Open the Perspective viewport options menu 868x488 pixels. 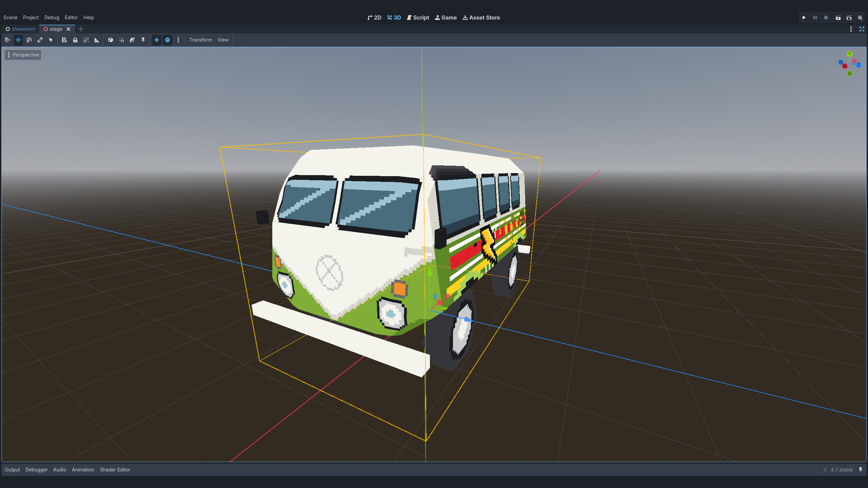tap(23, 55)
